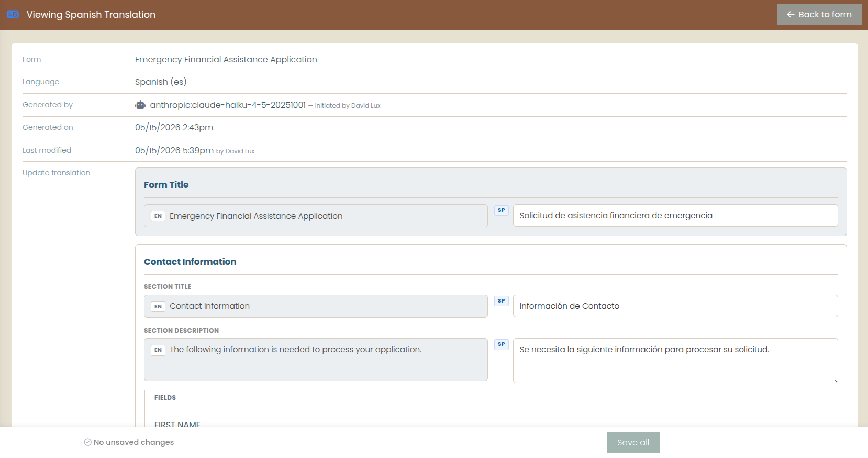The height and width of the screenshot is (458, 868).
Task: Click the English Emergency Financial Assistance source field
Action: 316,216
